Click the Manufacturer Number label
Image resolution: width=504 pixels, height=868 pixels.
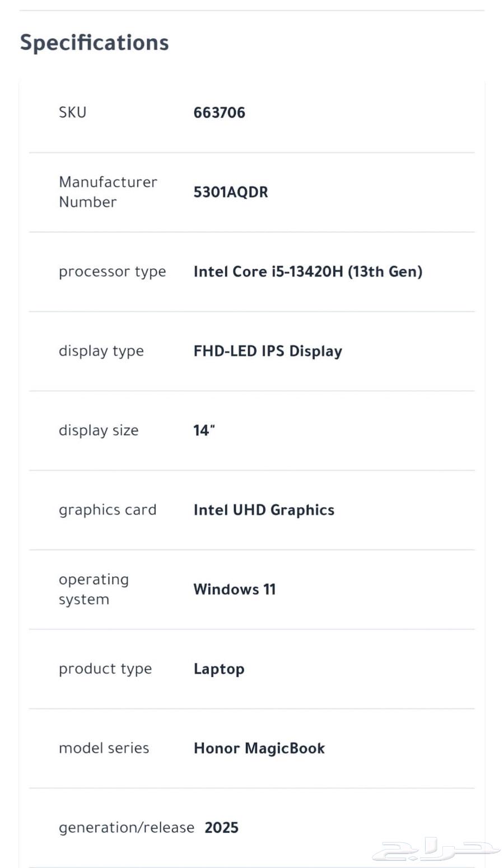point(108,192)
